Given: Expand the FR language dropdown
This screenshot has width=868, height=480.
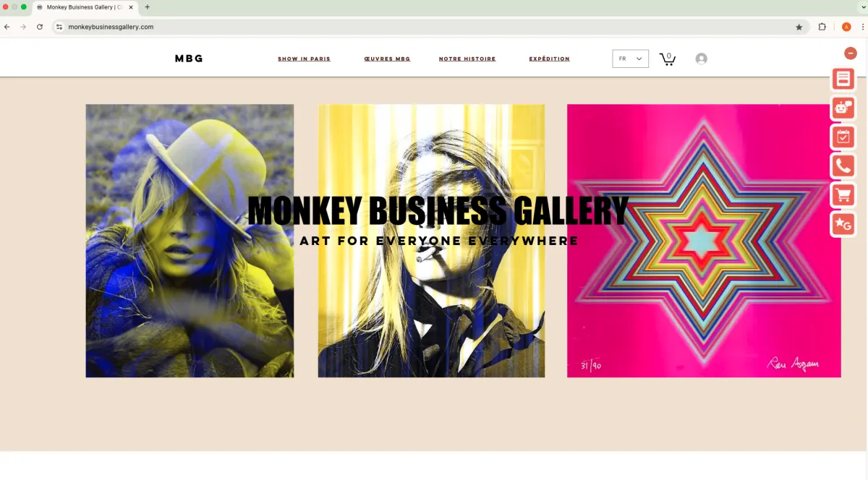Looking at the screenshot, I should [x=630, y=59].
